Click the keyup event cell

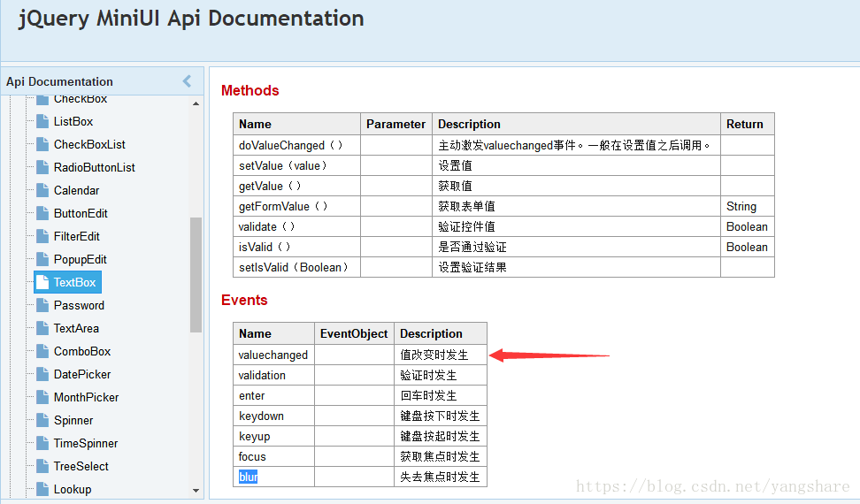pyautogui.click(x=273, y=436)
